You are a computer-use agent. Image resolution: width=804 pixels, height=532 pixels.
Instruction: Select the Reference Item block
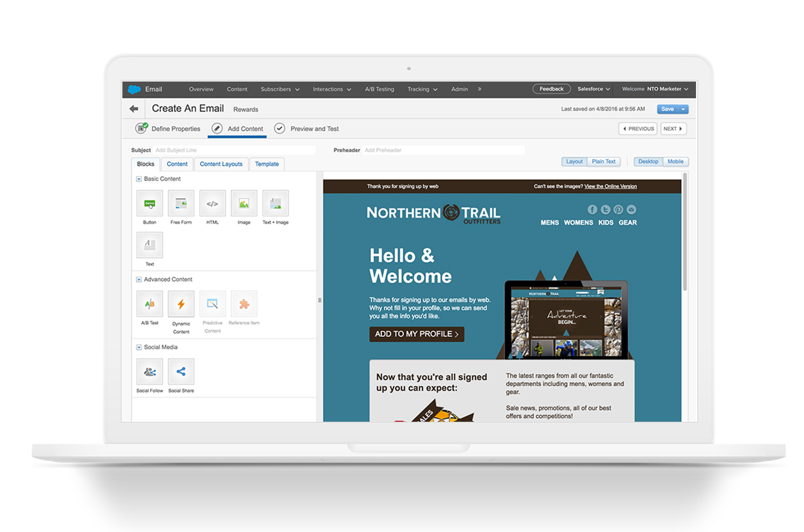(x=244, y=304)
